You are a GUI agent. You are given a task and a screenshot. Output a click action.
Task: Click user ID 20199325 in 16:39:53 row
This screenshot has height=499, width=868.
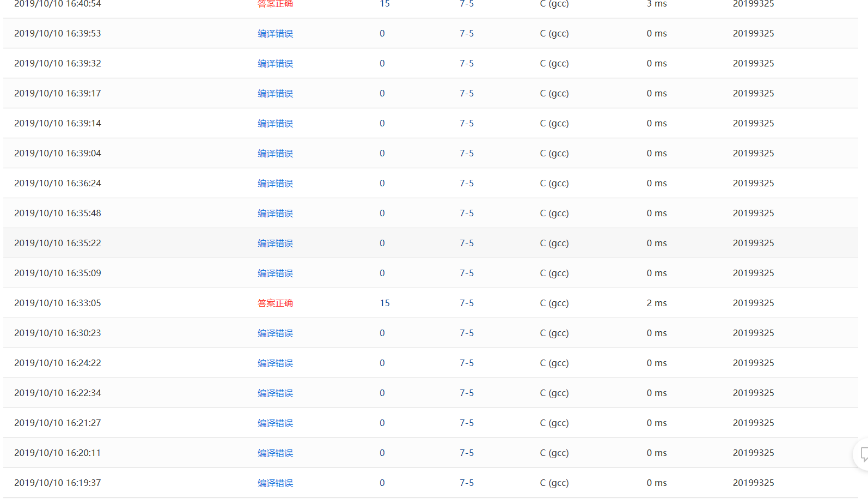point(753,34)
